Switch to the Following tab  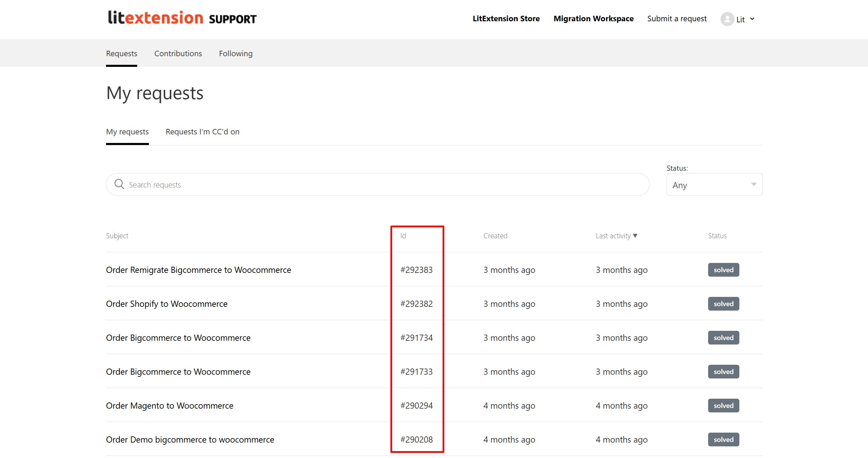click(236, 53)
